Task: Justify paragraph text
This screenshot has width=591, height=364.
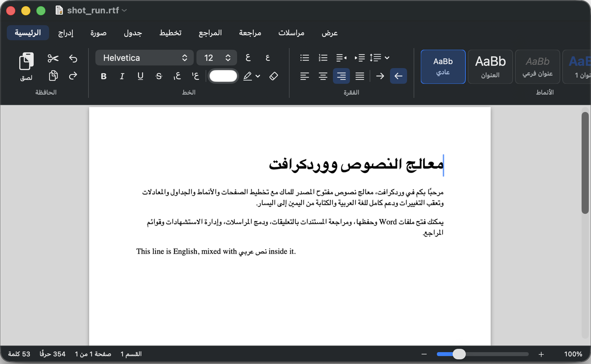Action: tap(360, 76)
